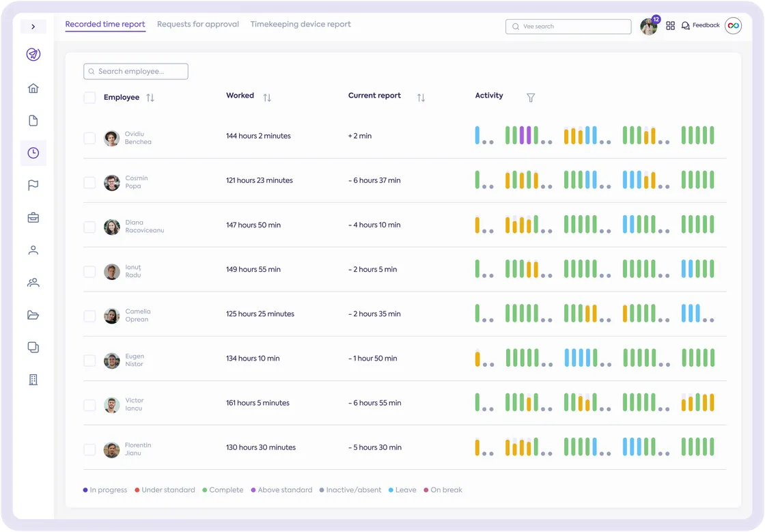Tick checkbox for Florentin Jianu

pos(89,449)
